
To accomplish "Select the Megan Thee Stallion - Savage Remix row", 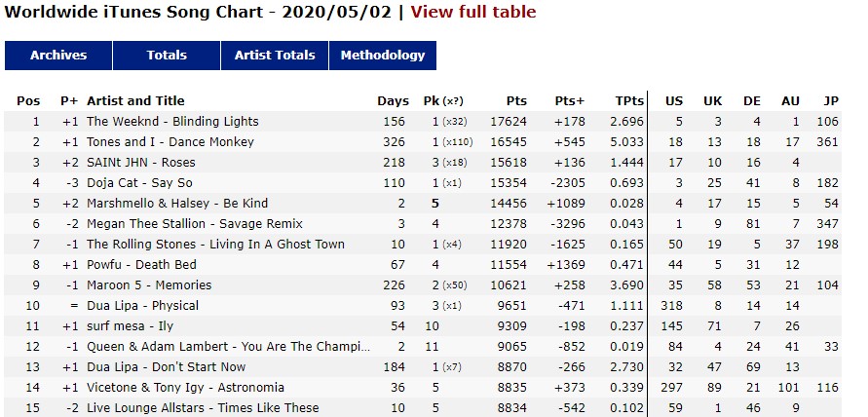I will click(x=423, y=224).
